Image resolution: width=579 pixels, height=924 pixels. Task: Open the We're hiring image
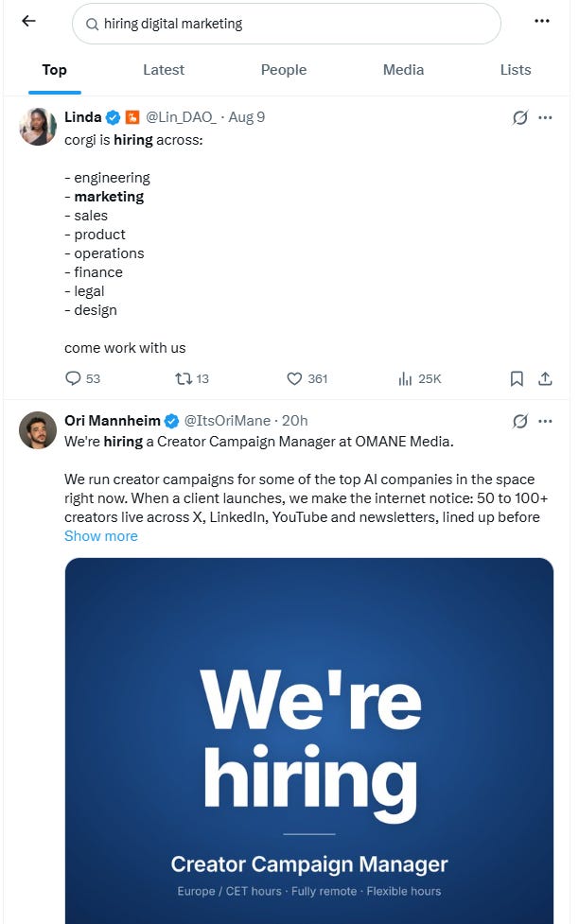click(x=309, y=741)
